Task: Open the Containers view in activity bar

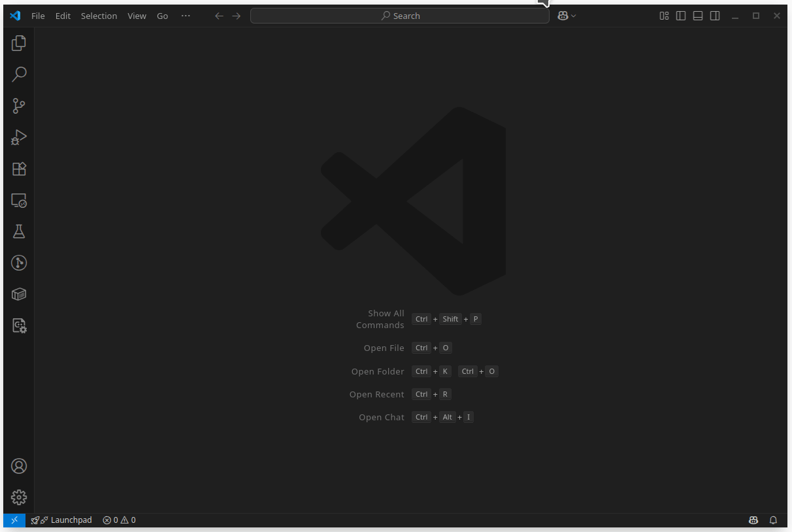Action: click(x=19, y=294)
